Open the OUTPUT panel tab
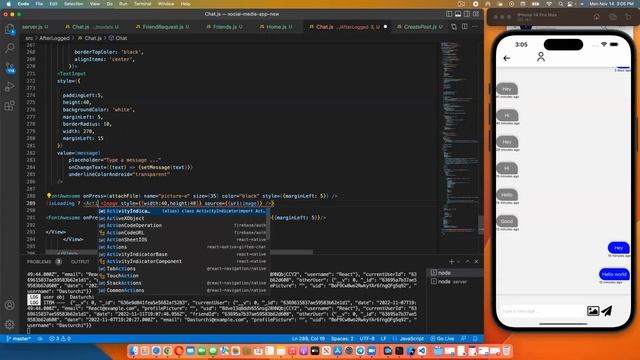The height and width of the screenshot is (360, 640). [80, 262]
